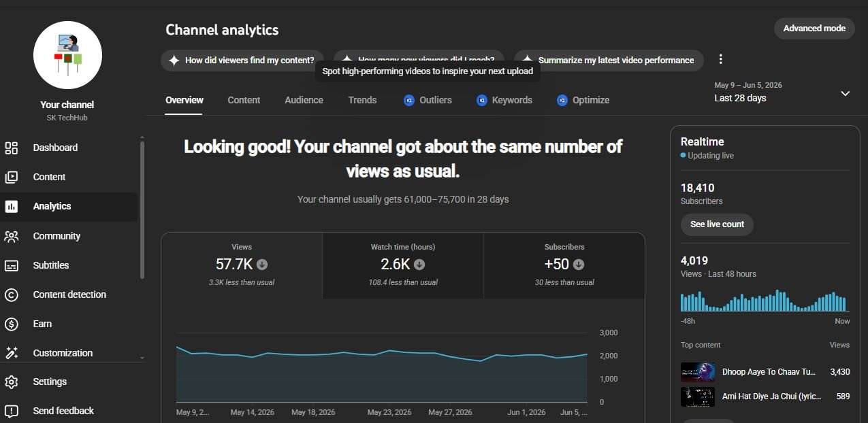Click the 'Dhoop Aaye To Chaav Tu' video thumbnail
The width and height of the screenshot is (868, 423).
click(x=698, y=372)
